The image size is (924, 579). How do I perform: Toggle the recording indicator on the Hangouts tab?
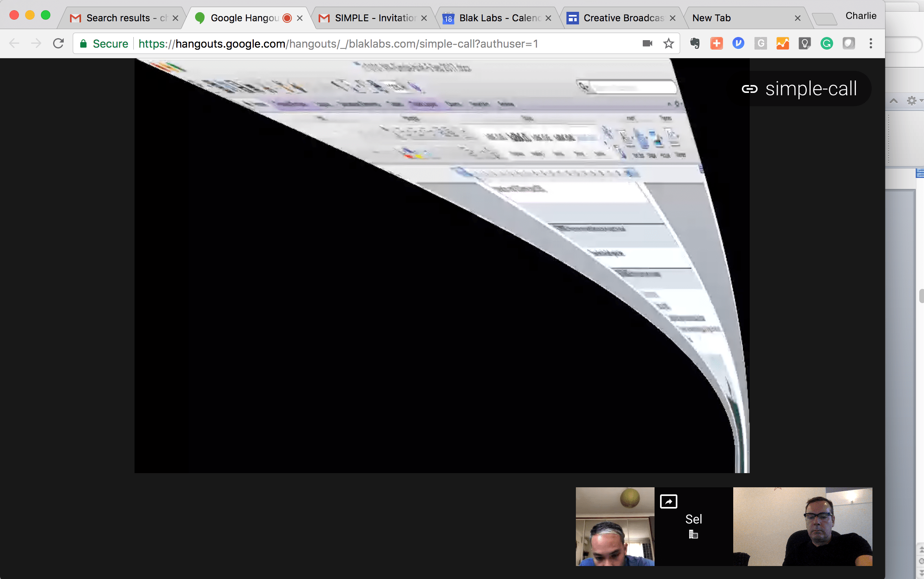point(287,18)
